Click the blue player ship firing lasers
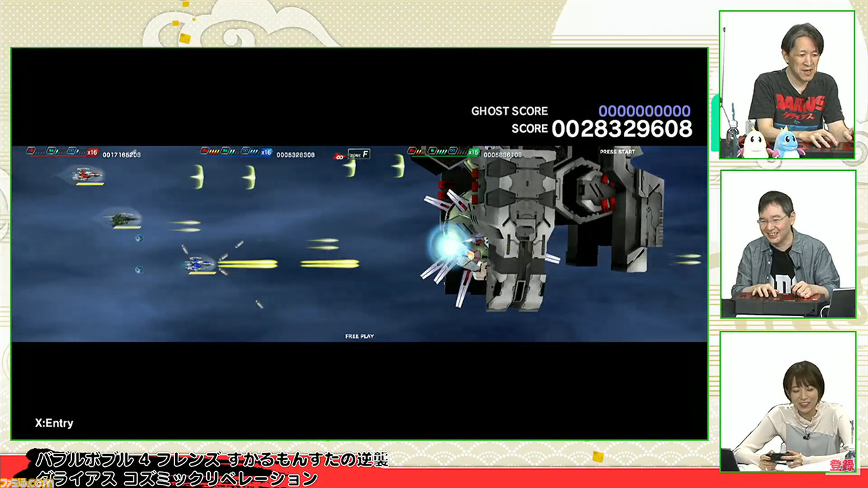This screenshot has height=488, width=868. tap(201, 263)
